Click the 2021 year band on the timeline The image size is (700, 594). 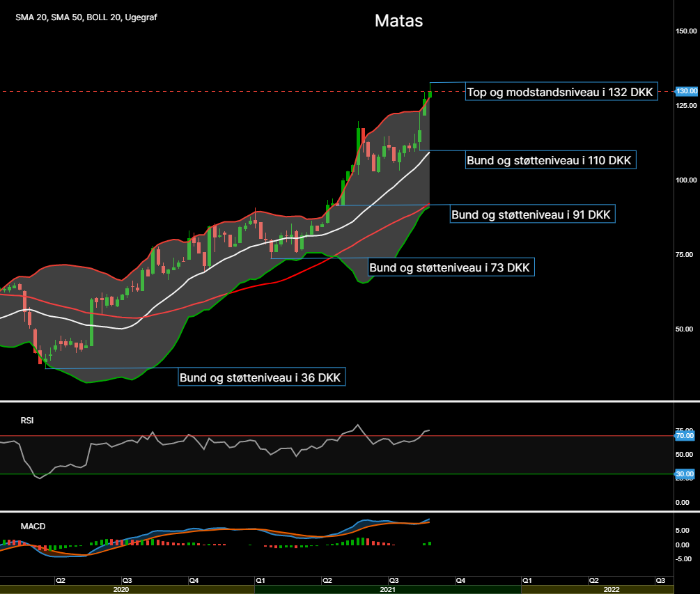[387, 590]
